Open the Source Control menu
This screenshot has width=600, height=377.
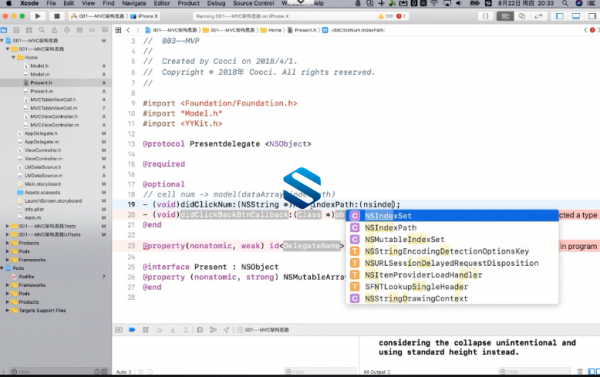pos(253,3)
